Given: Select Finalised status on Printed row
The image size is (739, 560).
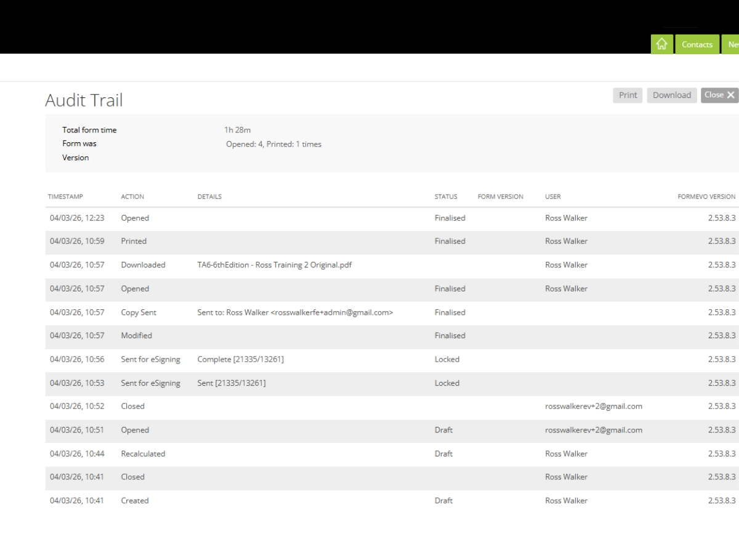Looking at the screenshot, I should pos(450,241).
